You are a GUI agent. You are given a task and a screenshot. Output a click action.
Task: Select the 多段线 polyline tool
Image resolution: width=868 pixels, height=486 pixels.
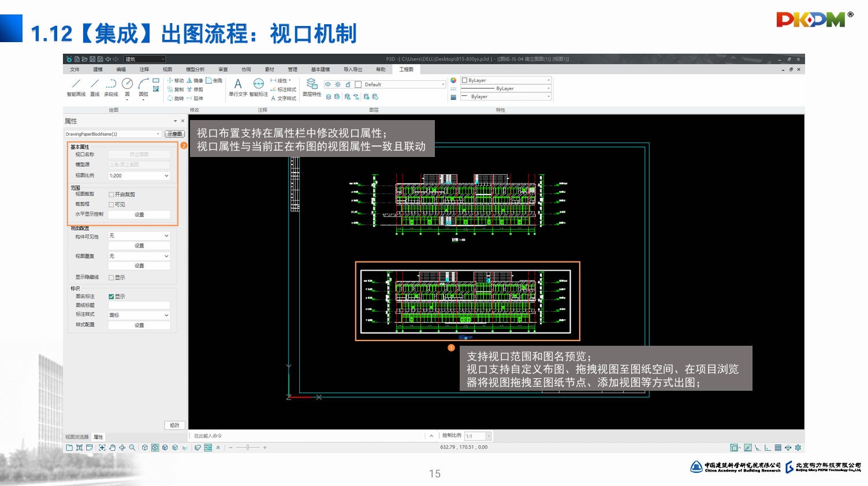pos(111,87)
